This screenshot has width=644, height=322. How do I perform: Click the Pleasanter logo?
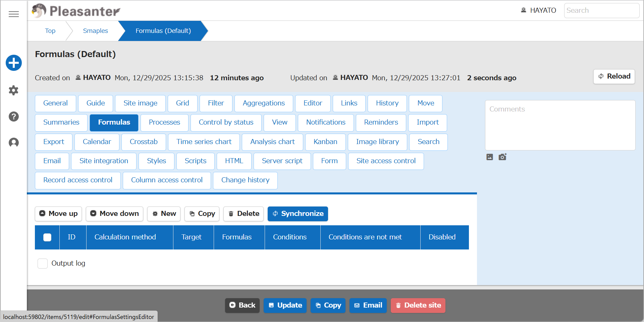pos(76,11)
